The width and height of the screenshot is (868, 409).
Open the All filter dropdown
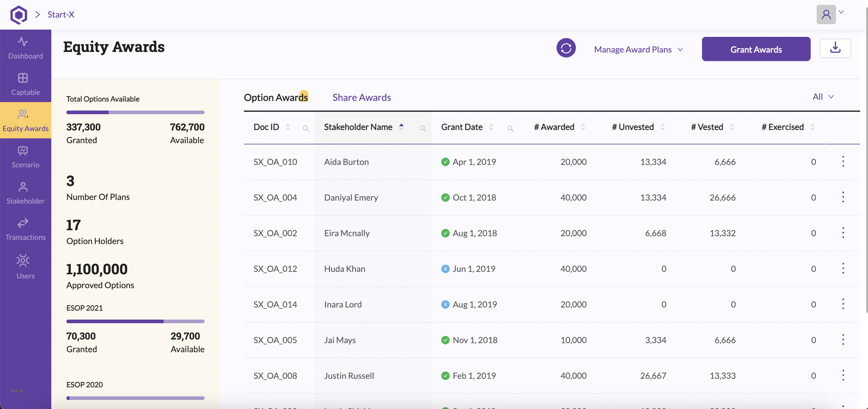(823, 97)
